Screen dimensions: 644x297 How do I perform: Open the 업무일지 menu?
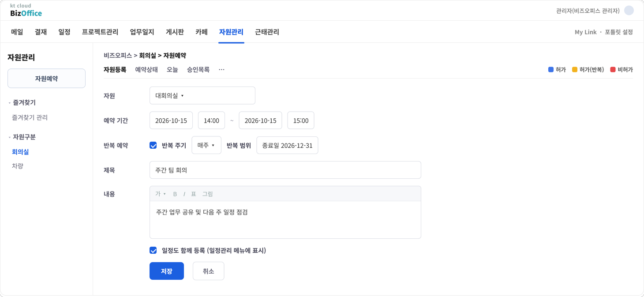click(142, 32)
